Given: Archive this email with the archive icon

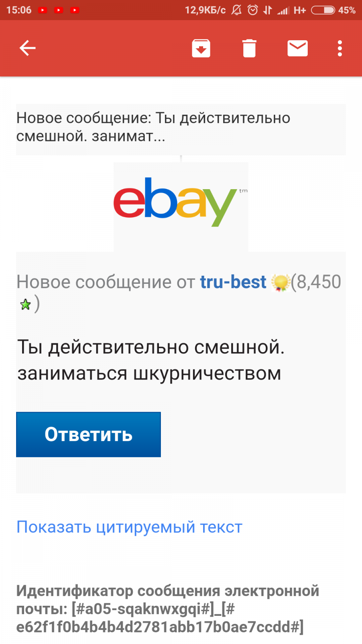Looking at the screenshot, I should click(x=201, y=48).
